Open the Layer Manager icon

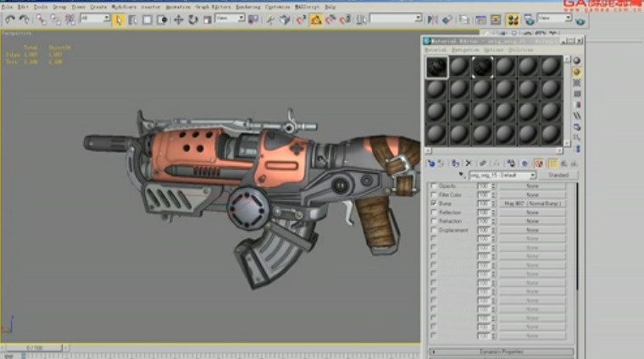click(464, 19)
